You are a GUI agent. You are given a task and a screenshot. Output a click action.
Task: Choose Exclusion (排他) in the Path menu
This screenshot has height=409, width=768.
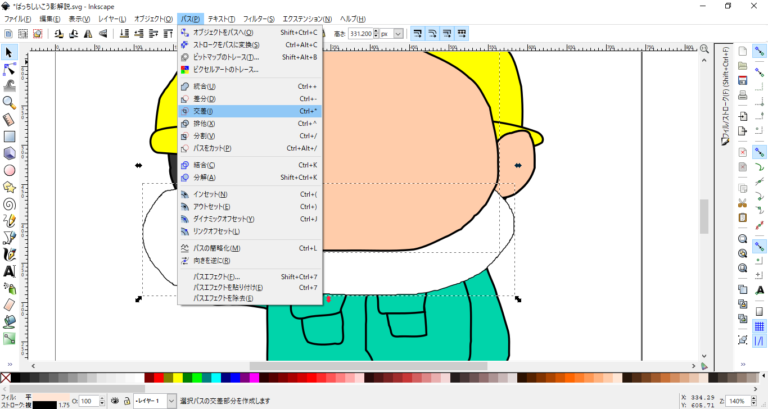250,123
